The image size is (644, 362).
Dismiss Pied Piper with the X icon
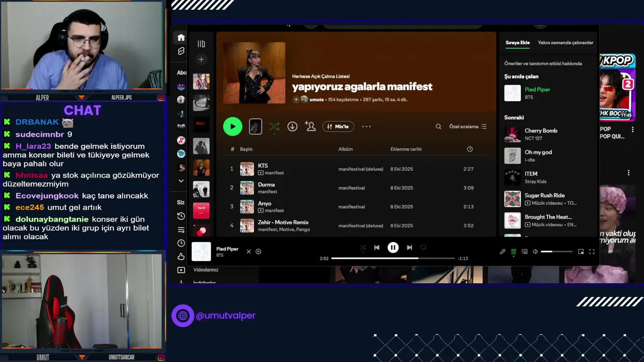point(249,251)
